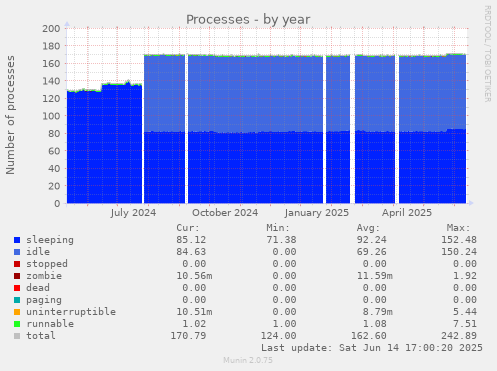The image size is (497, 371).
Task: Click the 'sleeping' legend label
Action: click(50, 240)
